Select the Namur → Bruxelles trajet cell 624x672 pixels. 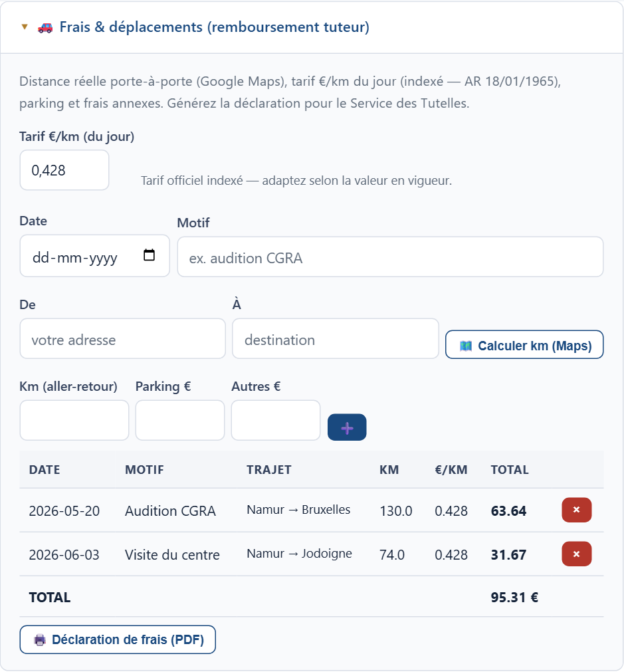pos(298,510)
